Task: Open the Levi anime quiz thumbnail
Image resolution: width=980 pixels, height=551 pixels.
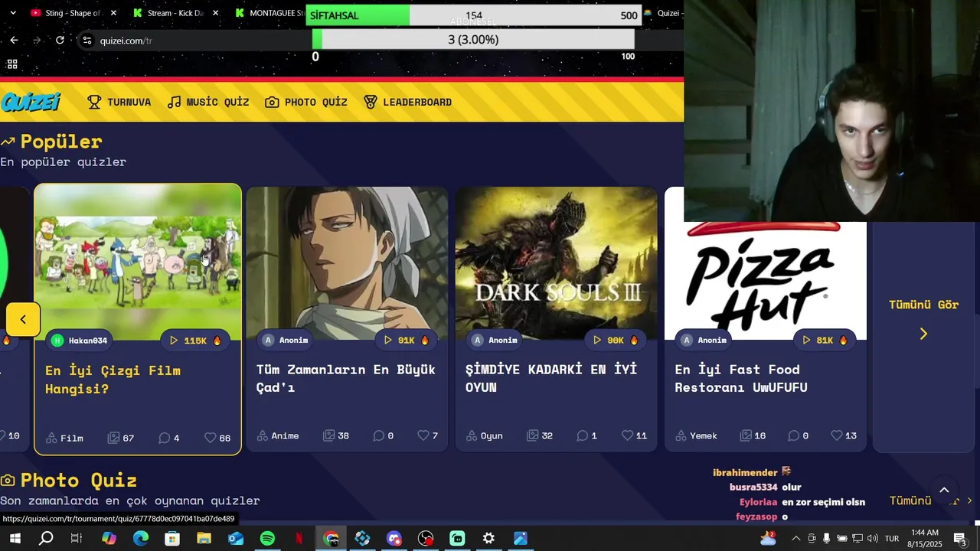Action: tap(347, 263)
